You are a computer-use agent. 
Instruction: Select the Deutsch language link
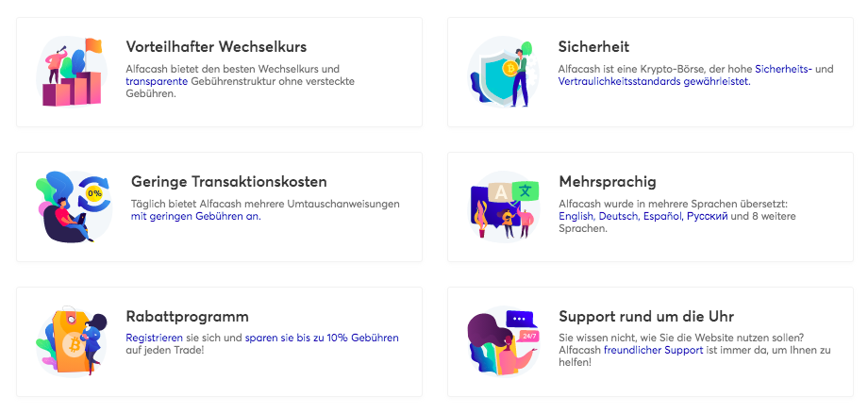click(619, 216)
